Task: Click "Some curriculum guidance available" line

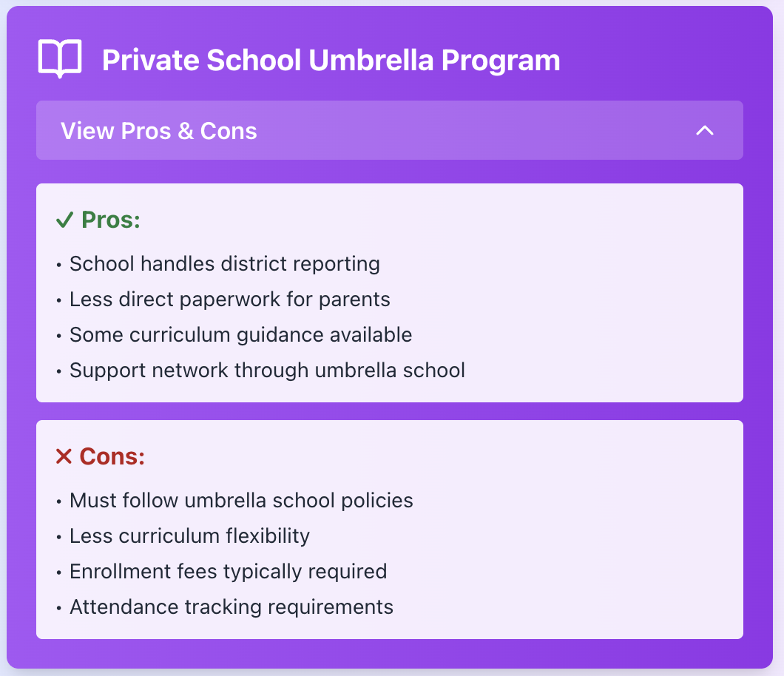Action: 240,335
